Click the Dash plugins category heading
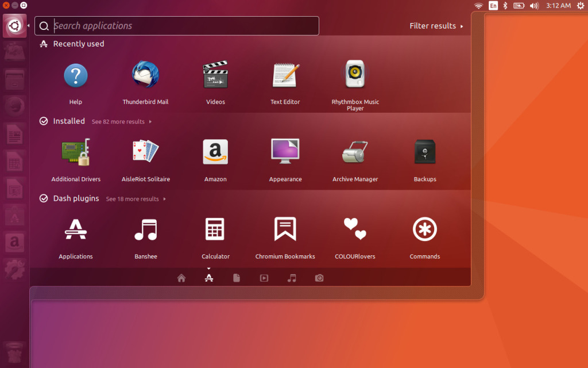Screen dimensions: 588x368 pyautogui.click(x=76, y=198)
